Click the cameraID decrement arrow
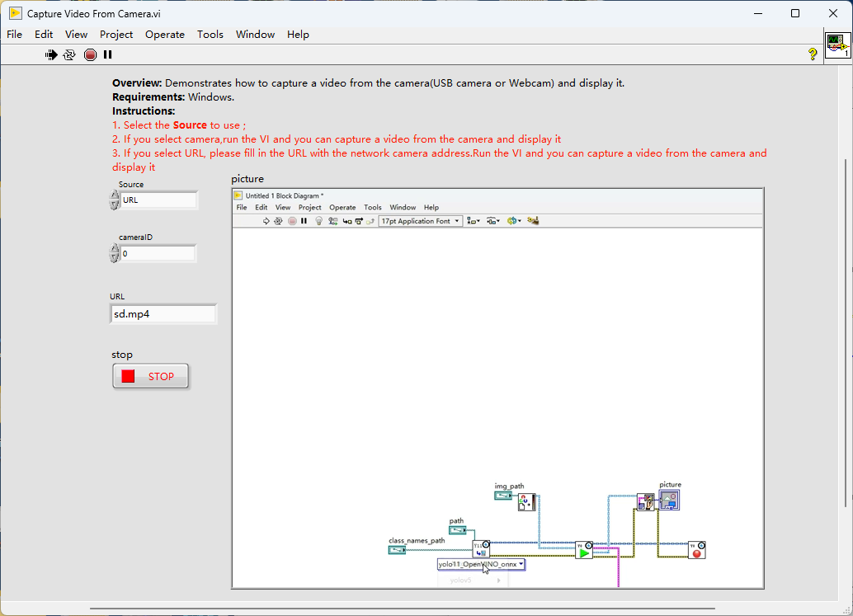 click(x=115, y=258)
